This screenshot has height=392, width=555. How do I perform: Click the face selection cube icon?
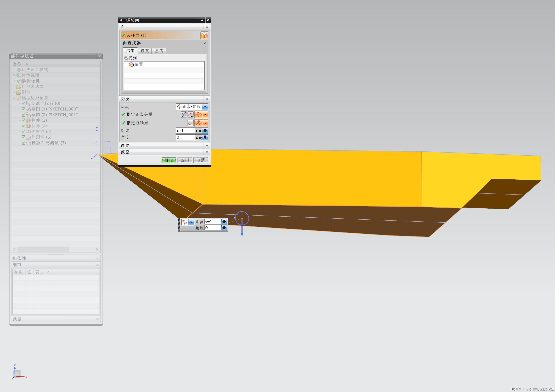point(204,35)
